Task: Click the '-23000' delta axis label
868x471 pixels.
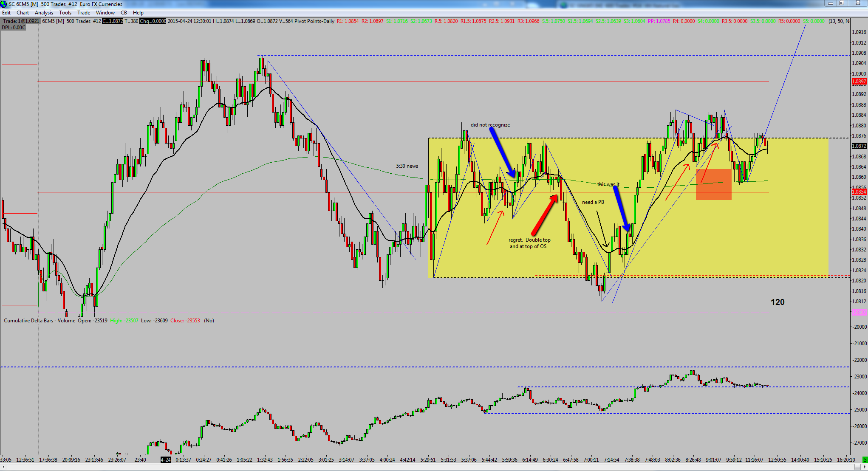Action: tap(860, 377)
